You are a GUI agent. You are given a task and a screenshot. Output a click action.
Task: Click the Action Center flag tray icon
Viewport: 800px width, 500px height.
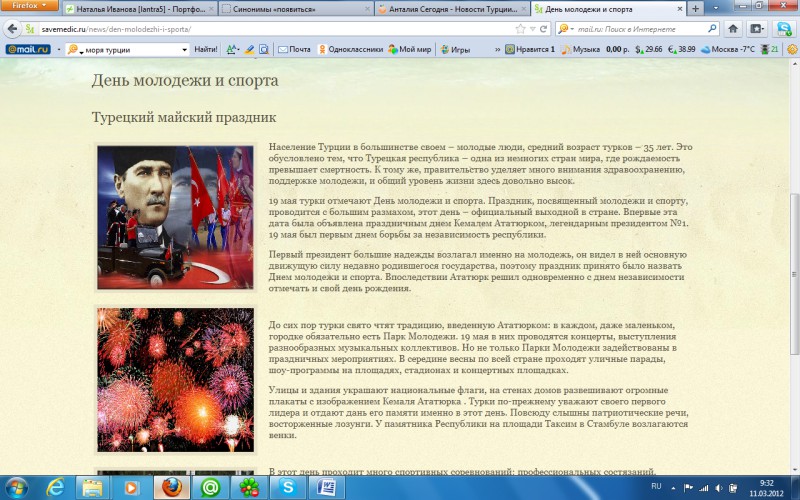click(688, 488)
